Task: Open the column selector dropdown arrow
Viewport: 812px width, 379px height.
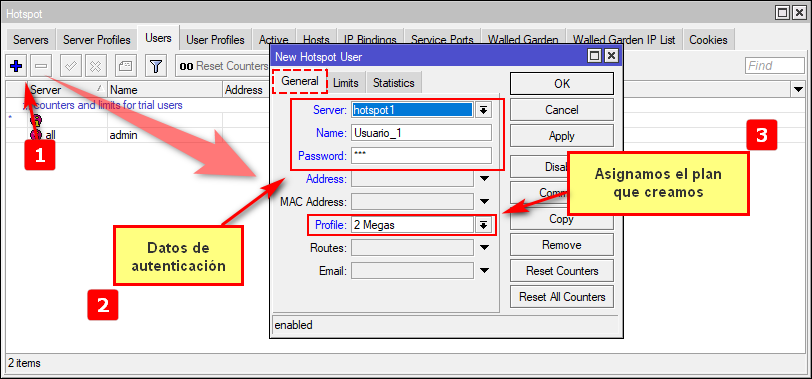Action: tap(798, 90)
